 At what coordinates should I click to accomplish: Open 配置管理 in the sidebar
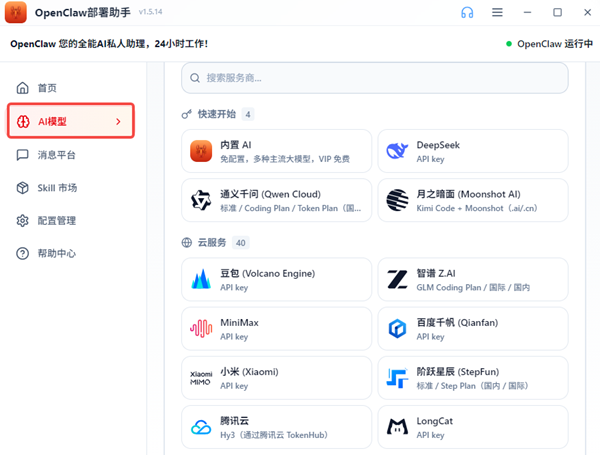[x=71, y=221]
